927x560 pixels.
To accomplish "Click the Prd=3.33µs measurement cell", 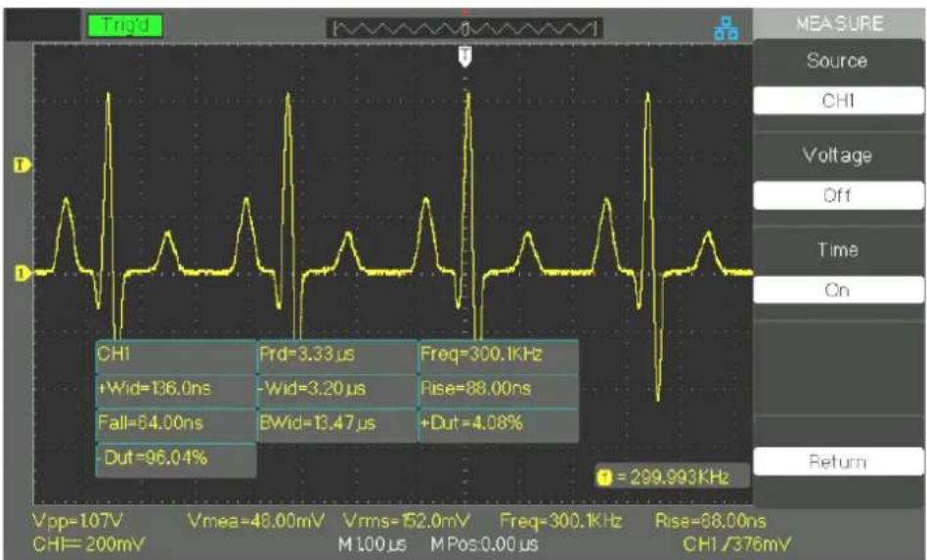I will point(337,356).
